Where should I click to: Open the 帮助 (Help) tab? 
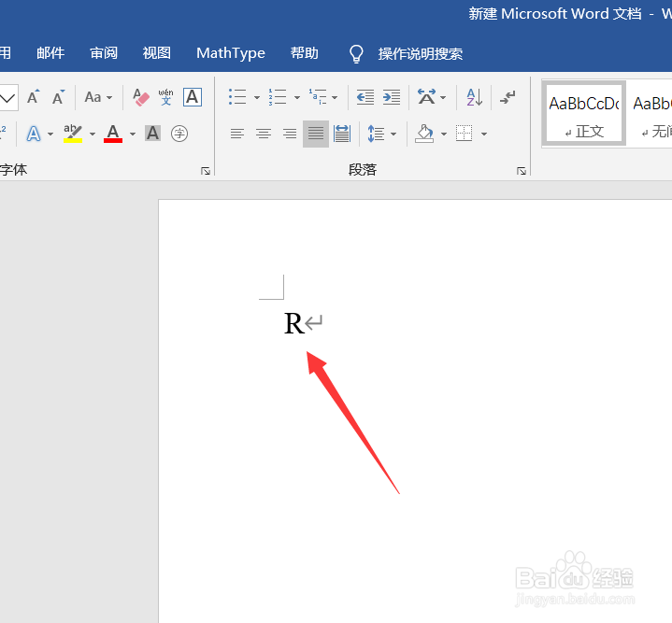tap(305, 53)
